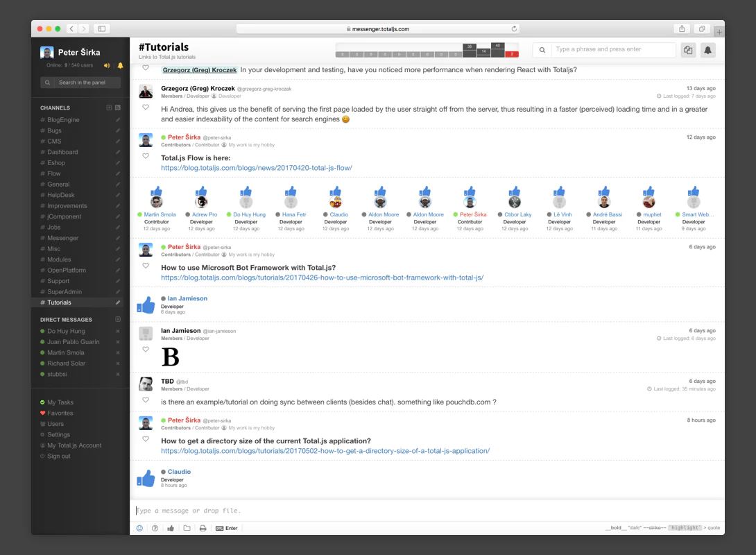Add a new channel with the plus icon

coord(109,108)
